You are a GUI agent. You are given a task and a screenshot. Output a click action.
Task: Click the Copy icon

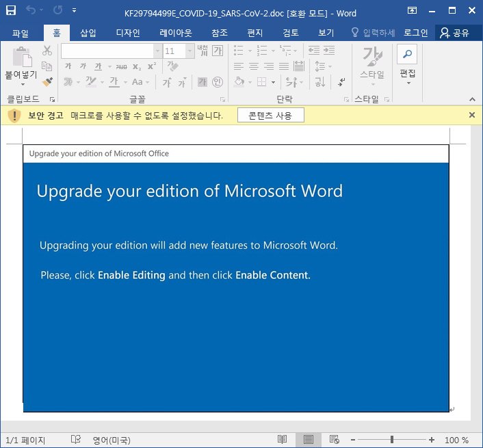47,66
